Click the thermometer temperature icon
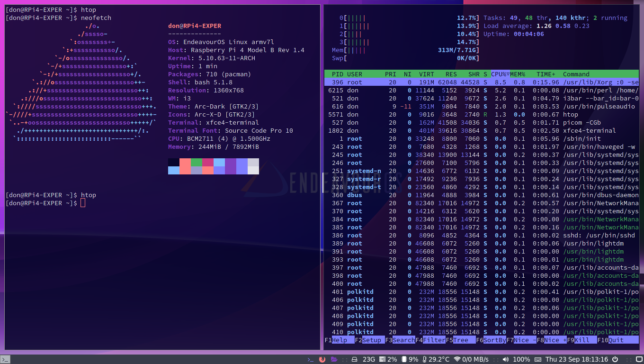644x364 pixels. (x=424, y=359)
